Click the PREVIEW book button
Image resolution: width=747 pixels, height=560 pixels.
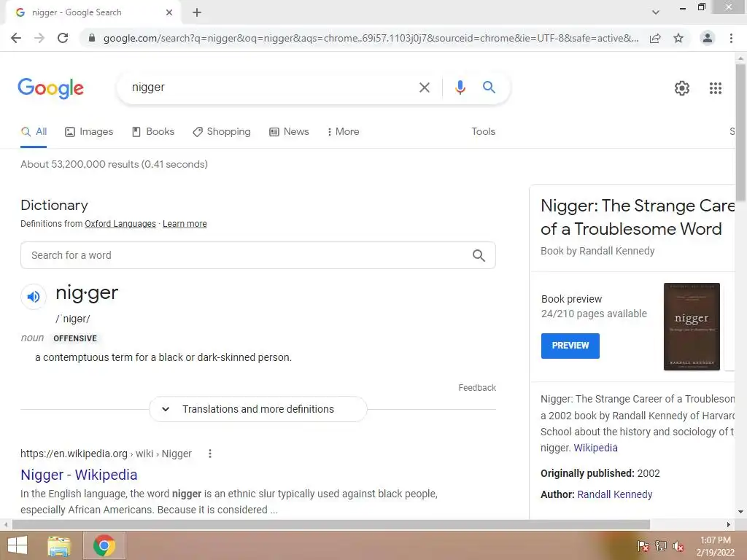(x=570, y=346)
